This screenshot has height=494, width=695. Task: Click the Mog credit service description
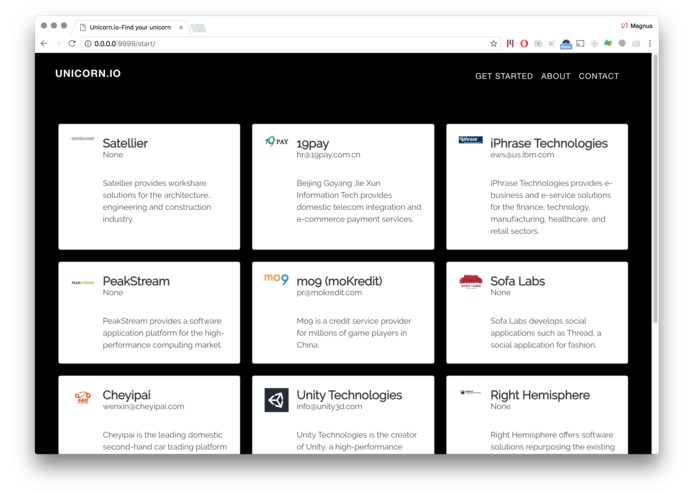[x=354, y=333]
